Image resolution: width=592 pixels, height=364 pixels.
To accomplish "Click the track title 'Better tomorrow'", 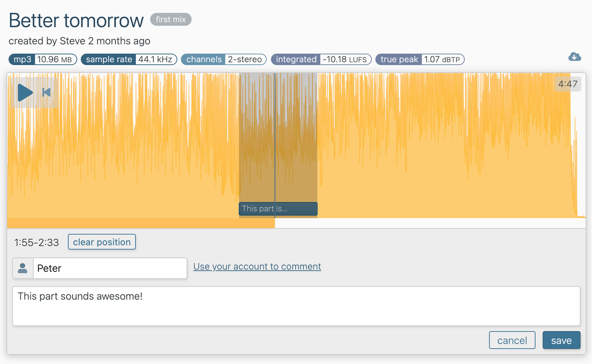I will (75, 20).
